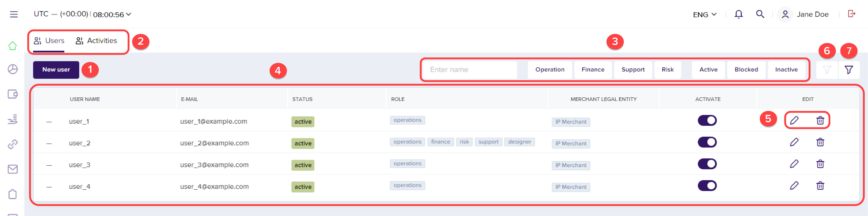This screenshot has height=216, width=868.
Task: Switch to the Users tab
Action: 49,41
